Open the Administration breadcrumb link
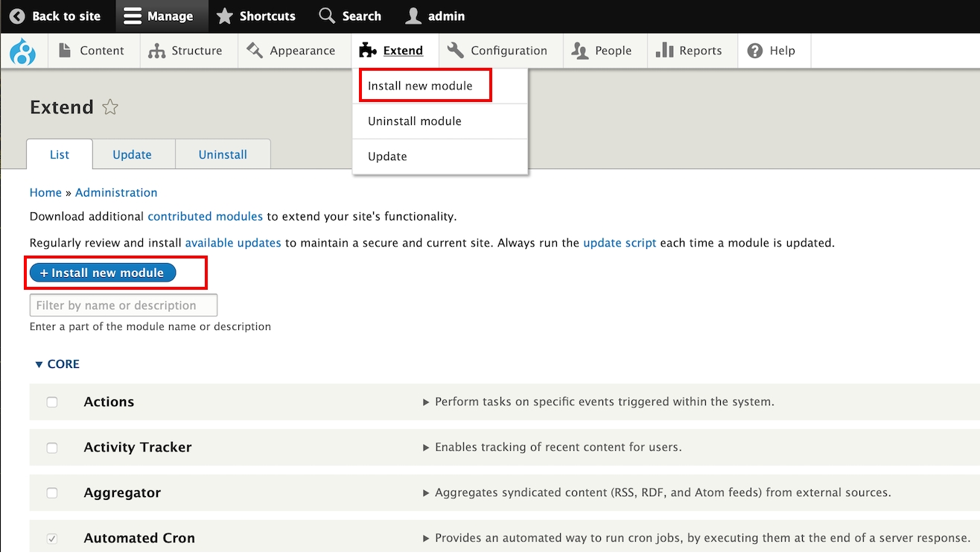 point(116,192)
